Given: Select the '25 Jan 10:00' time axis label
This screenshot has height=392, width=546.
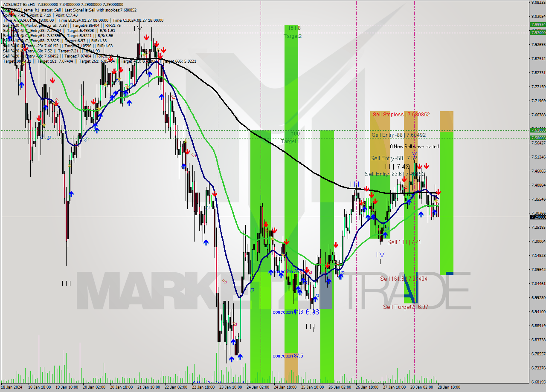Looking at the screenshot, I should [312, 387].
